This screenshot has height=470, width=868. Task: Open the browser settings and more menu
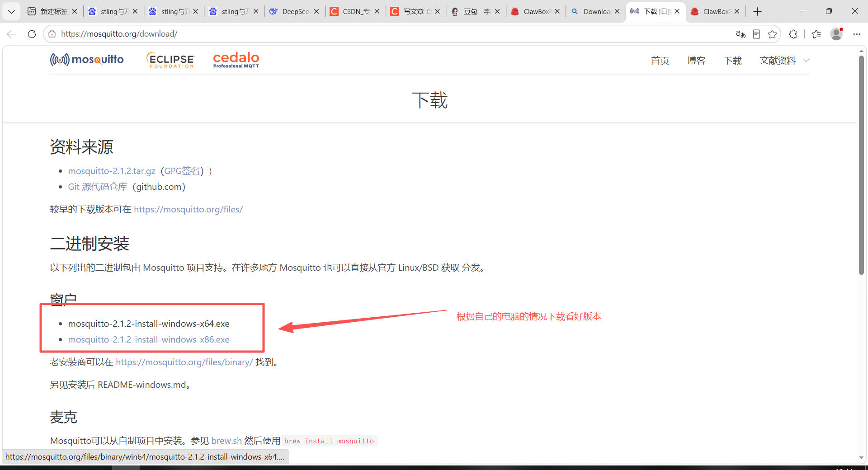click(x=857, y=34)
